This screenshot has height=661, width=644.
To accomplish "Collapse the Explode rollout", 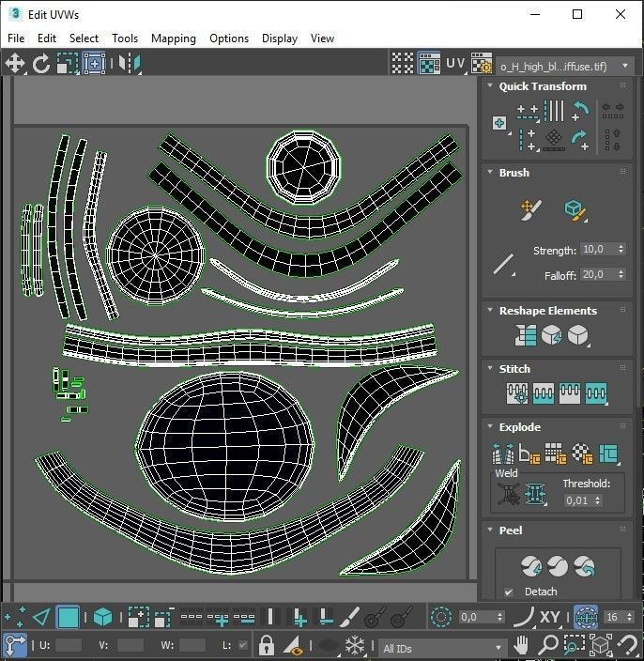I will tap(490, 426).
